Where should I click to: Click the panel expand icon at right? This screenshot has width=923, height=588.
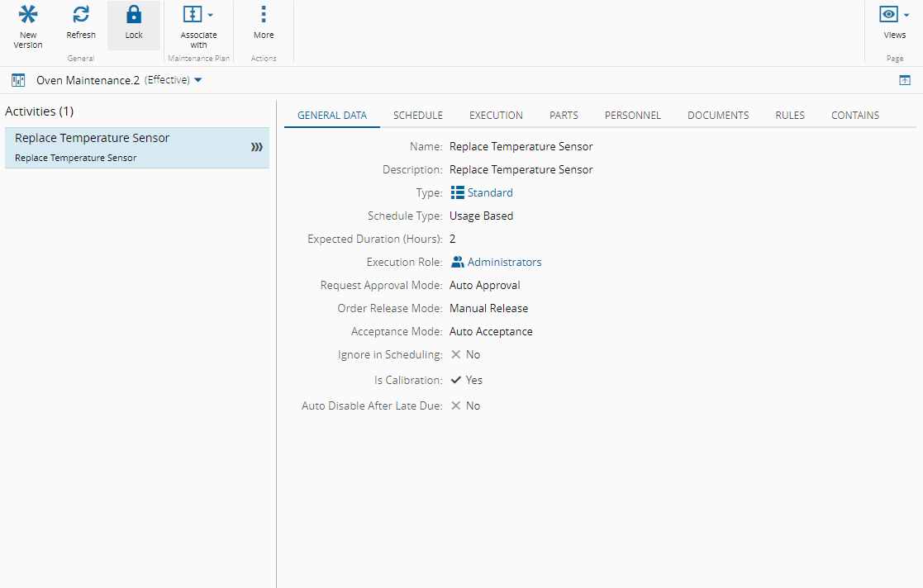(905, 80)
